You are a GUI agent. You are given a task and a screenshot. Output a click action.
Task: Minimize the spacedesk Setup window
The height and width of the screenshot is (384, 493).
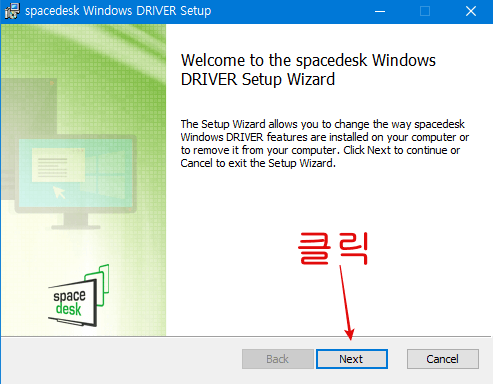(x=380, y=11)
